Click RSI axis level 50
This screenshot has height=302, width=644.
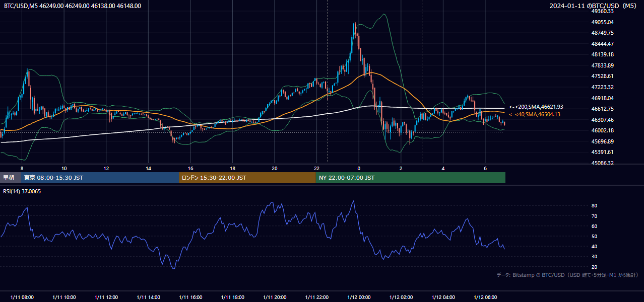[594, 236]
